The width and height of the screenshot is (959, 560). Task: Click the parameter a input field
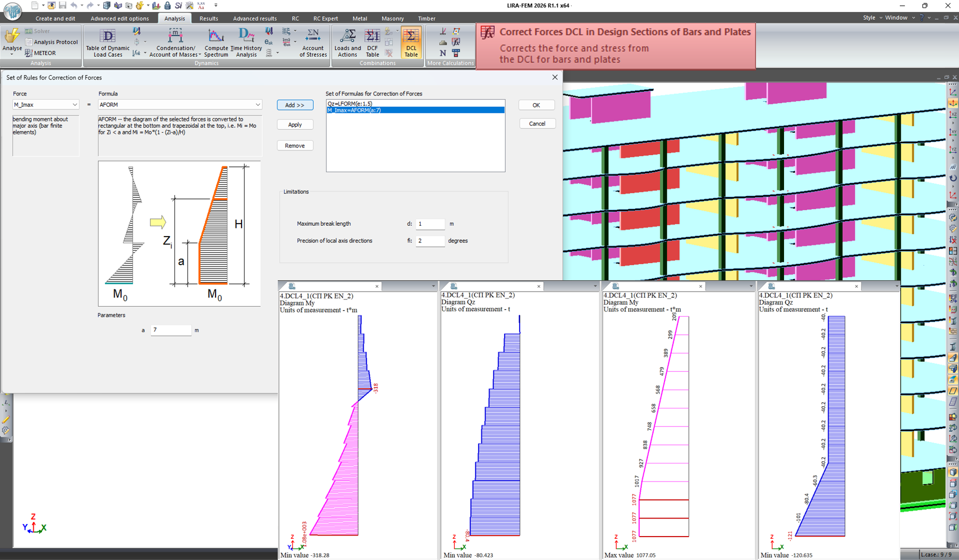coord(171,330)
